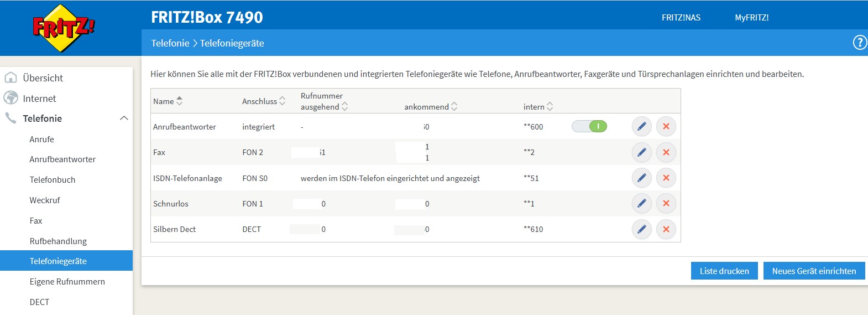Click the FRITZ! logo
This screenshot has height=315, width=868.
(x=64, y=28)
